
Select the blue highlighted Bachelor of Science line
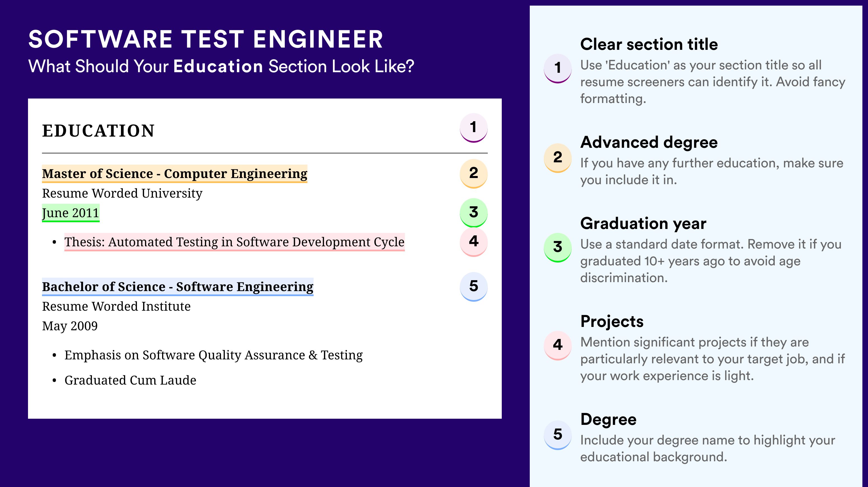pyautogui.click(x=178, y=287)
